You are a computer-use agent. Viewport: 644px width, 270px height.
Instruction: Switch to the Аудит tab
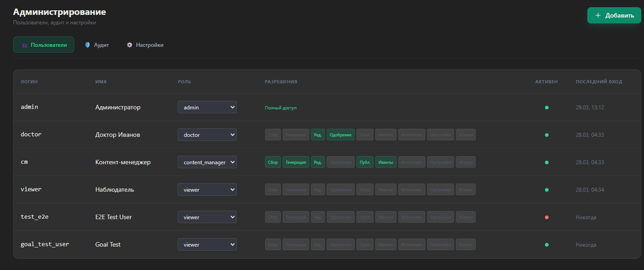click(97, 45)
